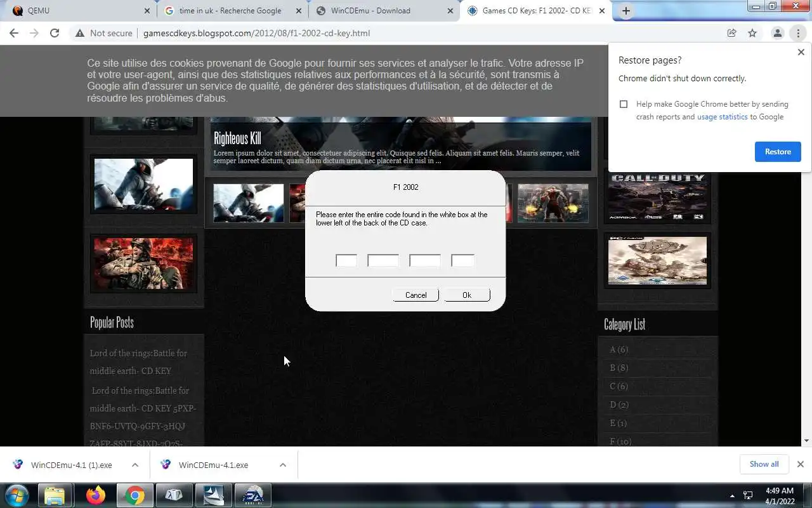Image resolution: width=812 pixels, height=508 pixels.
Task: Open category B (8)
Action: point(619,368)
